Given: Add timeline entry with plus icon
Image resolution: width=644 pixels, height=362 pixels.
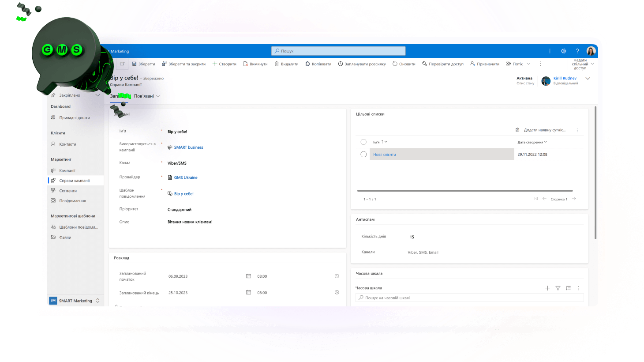Looking at the screenshot, I should (547, 288).
